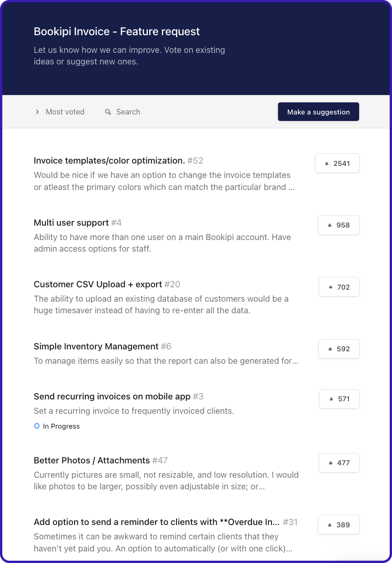Screen dimensions: 392x563
Task: Open the Simple Inventory Management post
Action: point(96,347)
